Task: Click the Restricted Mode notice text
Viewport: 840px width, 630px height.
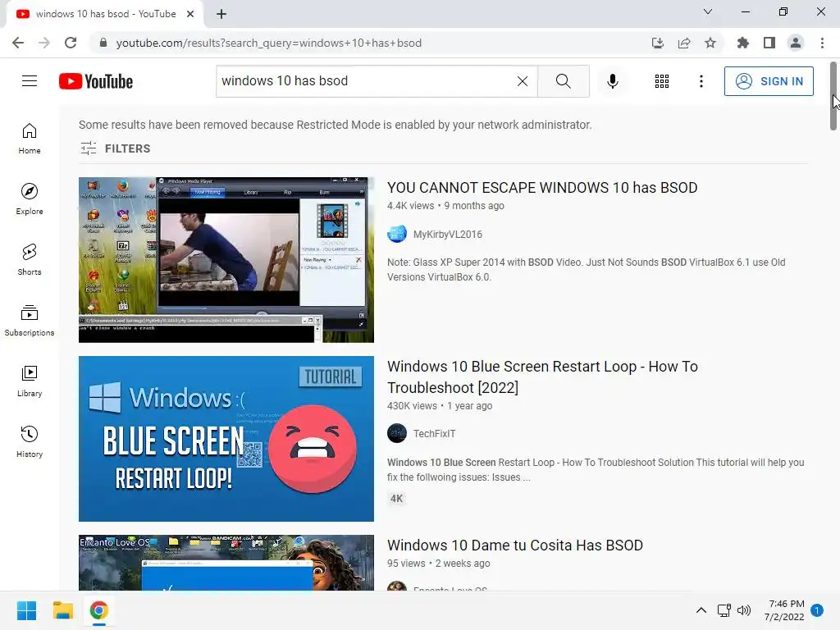Action: pyautogui.click(x=336, y=125)
